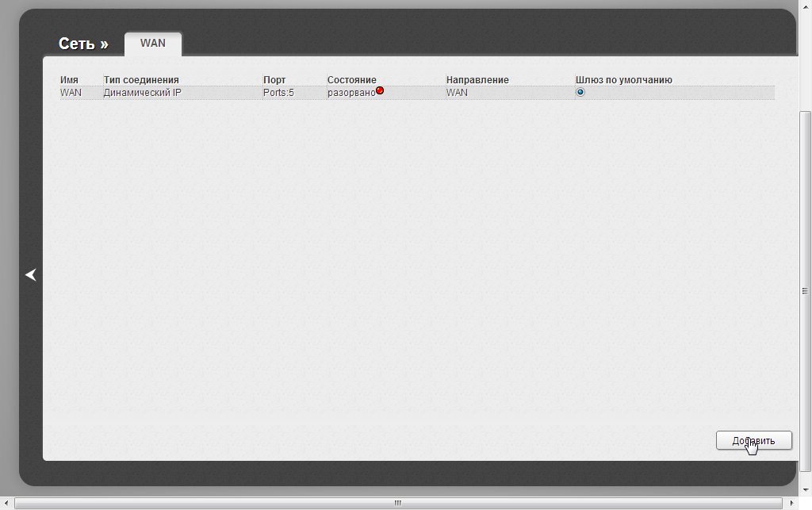Click the vertical scrollbar down arrow
The height and width of the screenshot is (510, 812).
tap(806, 489)
